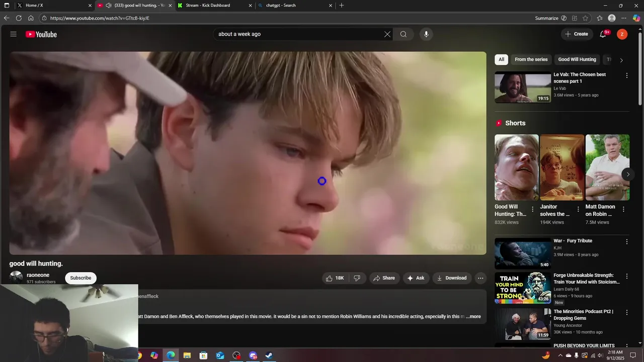Focus the URL address bar
This screenshot has width=644, height=362.
click(287, 18)
